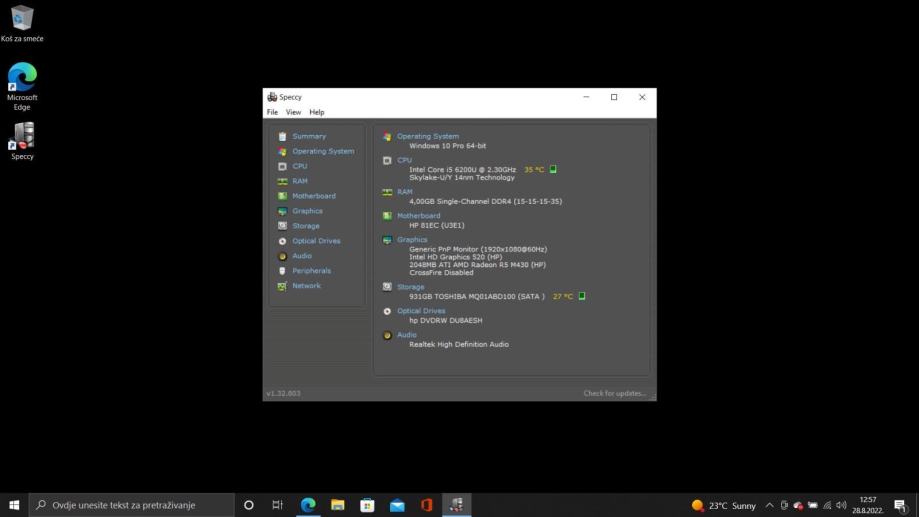Click the Motherboard heading in summary panel
Image resolution: width=919 pixels, height=517 pixels.
(x=418, y=216)
